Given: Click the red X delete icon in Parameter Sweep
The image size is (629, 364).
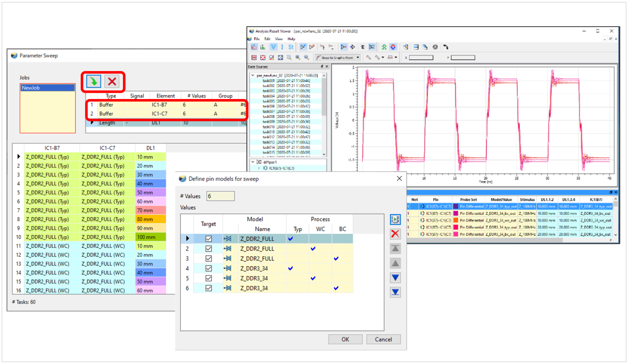Looking at the screenshot, I should pyautogui.click(x=112, y=81).
